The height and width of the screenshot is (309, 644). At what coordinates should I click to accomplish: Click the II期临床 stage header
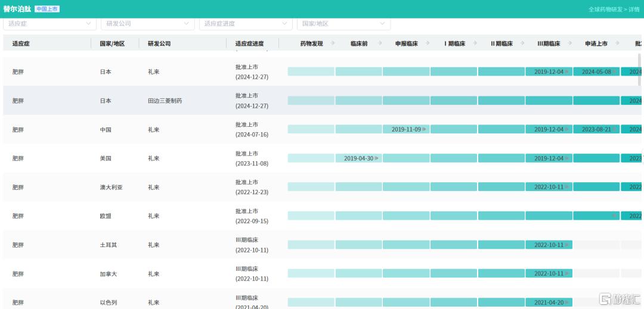[502, 43]
